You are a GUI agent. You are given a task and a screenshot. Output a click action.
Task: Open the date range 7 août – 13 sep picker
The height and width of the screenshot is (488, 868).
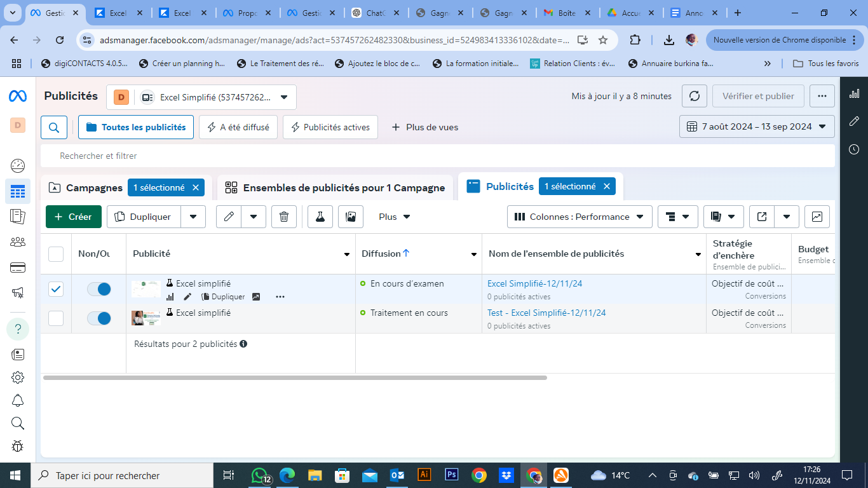(757, 126)
